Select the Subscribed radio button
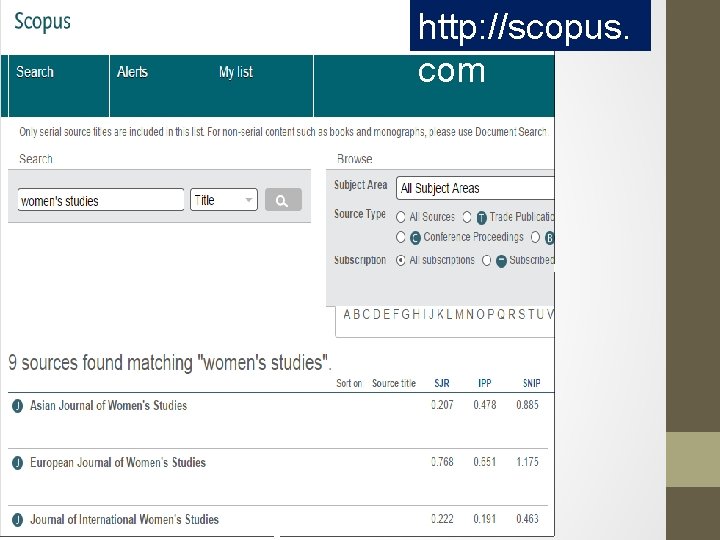 coord(487,260)
